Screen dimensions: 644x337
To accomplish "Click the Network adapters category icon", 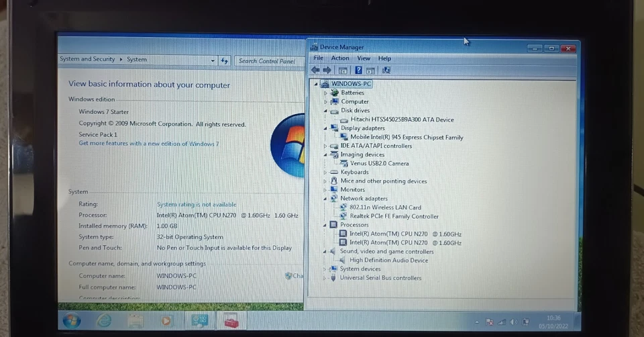I will coord(334,199).
